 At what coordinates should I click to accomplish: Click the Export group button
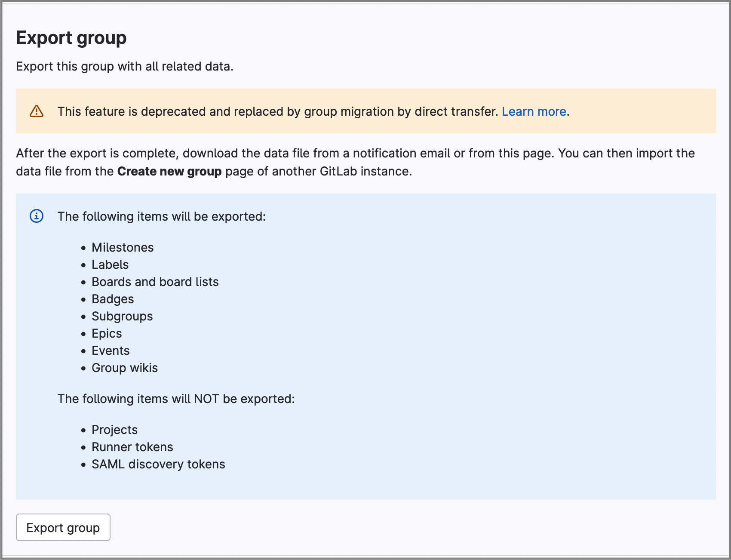pos(63,527)
